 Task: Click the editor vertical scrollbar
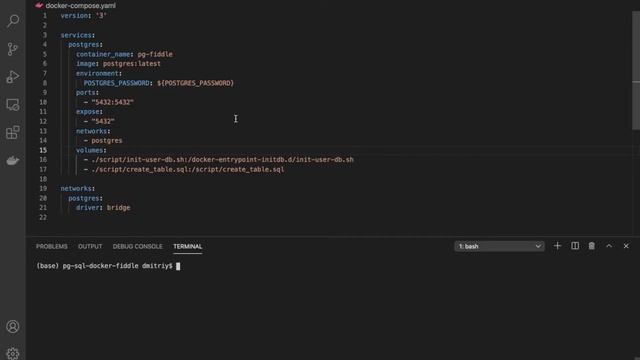tap(636, 71)
